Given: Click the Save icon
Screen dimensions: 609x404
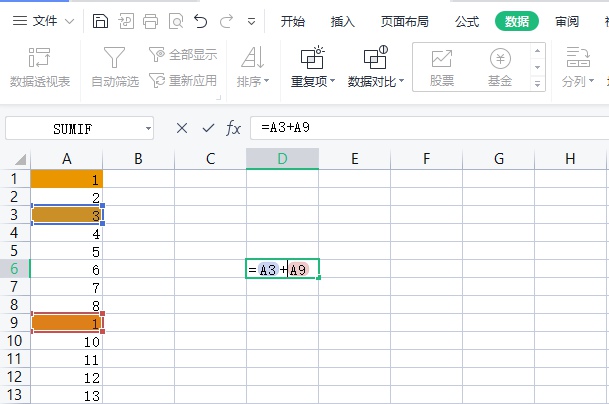Looking at the screenshot, I should 100,21.
